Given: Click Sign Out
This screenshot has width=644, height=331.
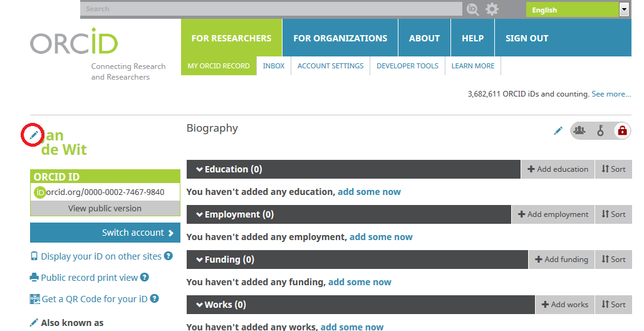Looking at the screenshot, I should [527, 38].
